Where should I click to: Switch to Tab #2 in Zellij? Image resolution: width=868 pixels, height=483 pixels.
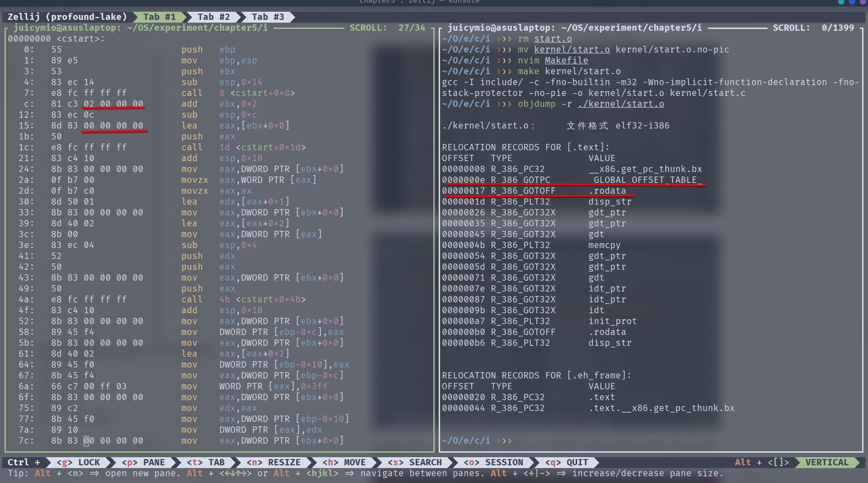coord(213,17)
